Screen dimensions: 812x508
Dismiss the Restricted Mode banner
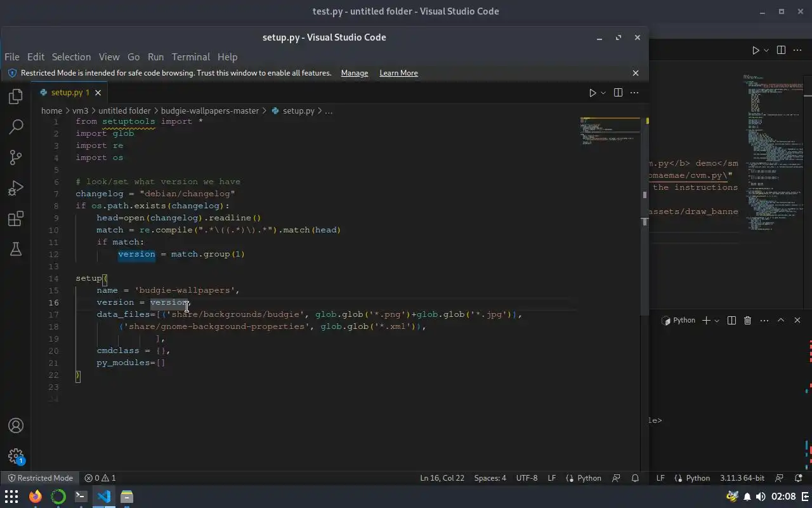636,73
